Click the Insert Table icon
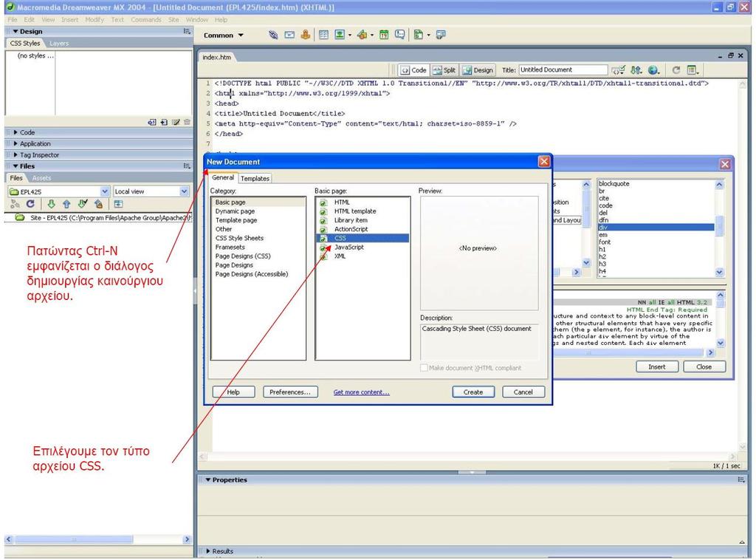Viewport: 756px width, 560px height. (x=323, y=35)
